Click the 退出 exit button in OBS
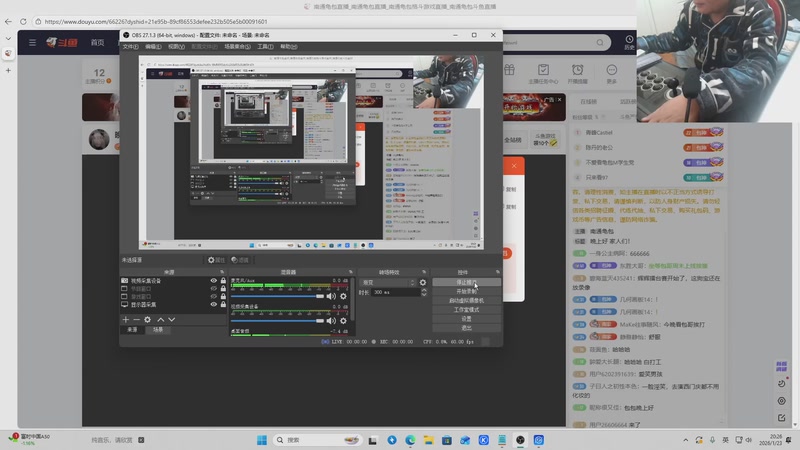Viewport: 800px width, 450px height. coord(466,328)
